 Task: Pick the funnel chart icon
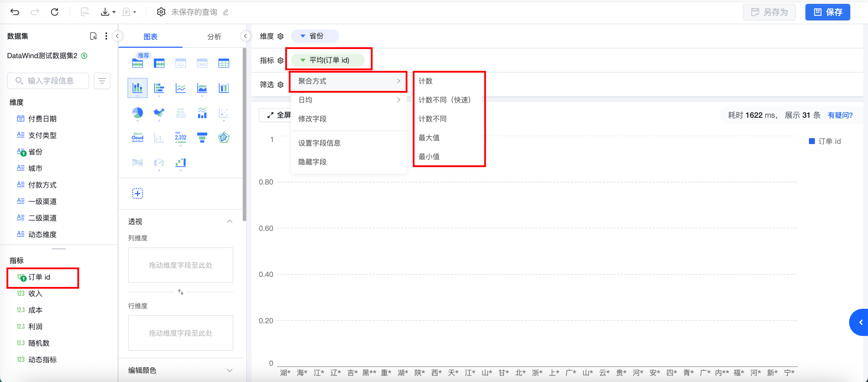(202, 138)
